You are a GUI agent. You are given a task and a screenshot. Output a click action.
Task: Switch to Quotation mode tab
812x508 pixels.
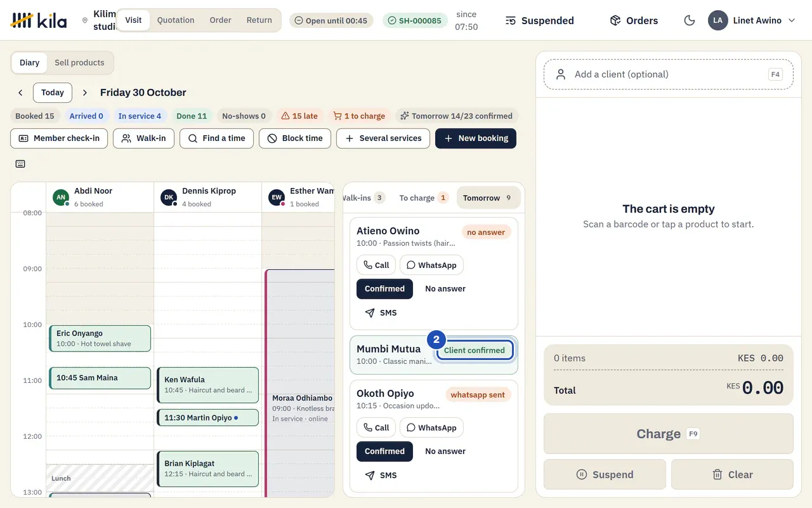tap(176, 20)
